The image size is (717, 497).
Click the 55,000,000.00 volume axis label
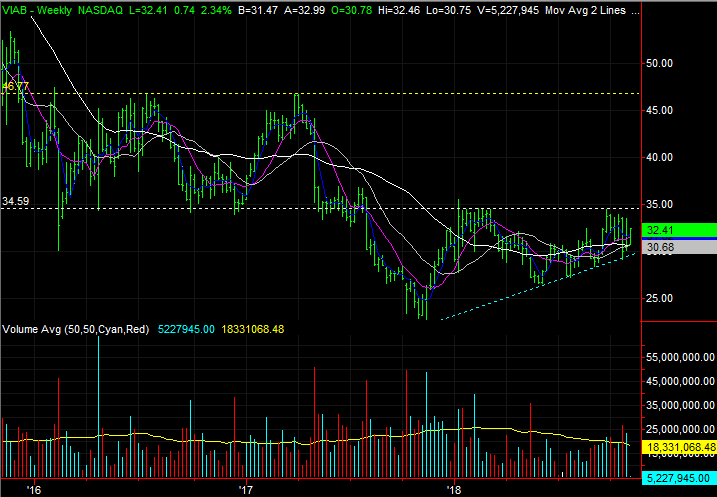[x=680, y=357]
